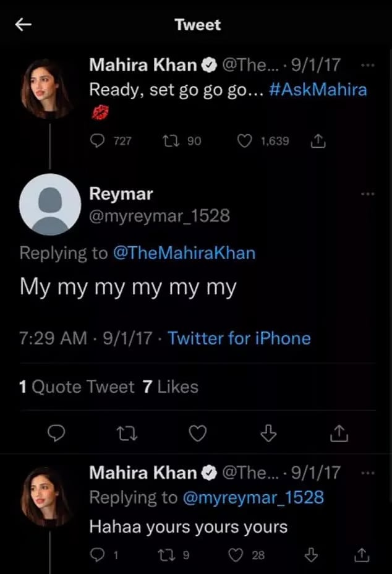The width and height of the screenshot is (392, 574).
Task: Download Reymar's tweet using arrow icon
Action: 268,434
